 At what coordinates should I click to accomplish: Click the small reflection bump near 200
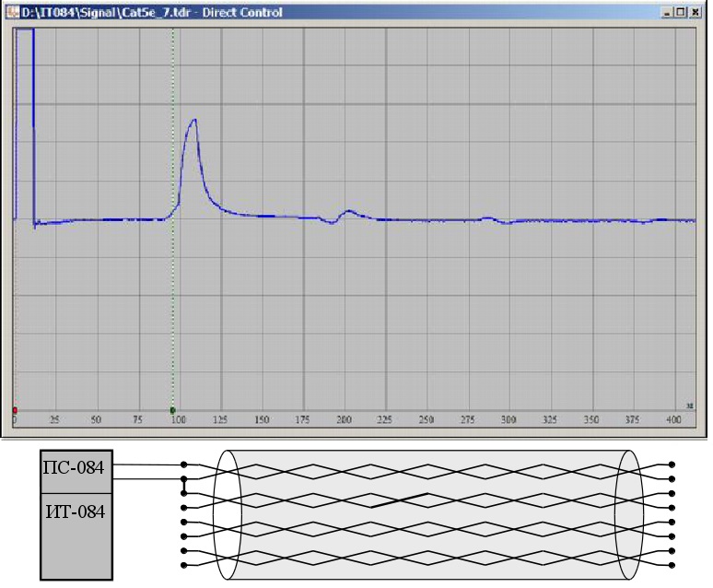[348, 212]
